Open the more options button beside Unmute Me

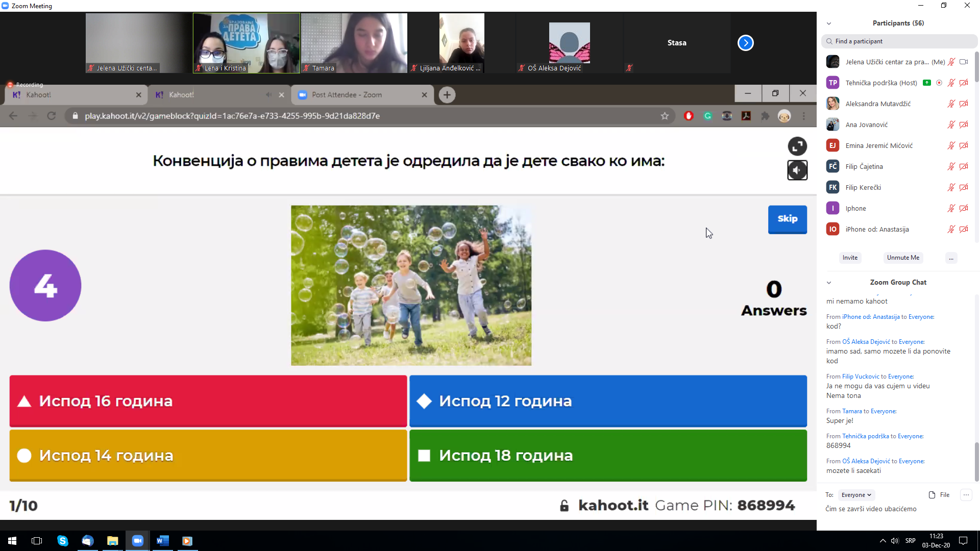tap(951, 258)
